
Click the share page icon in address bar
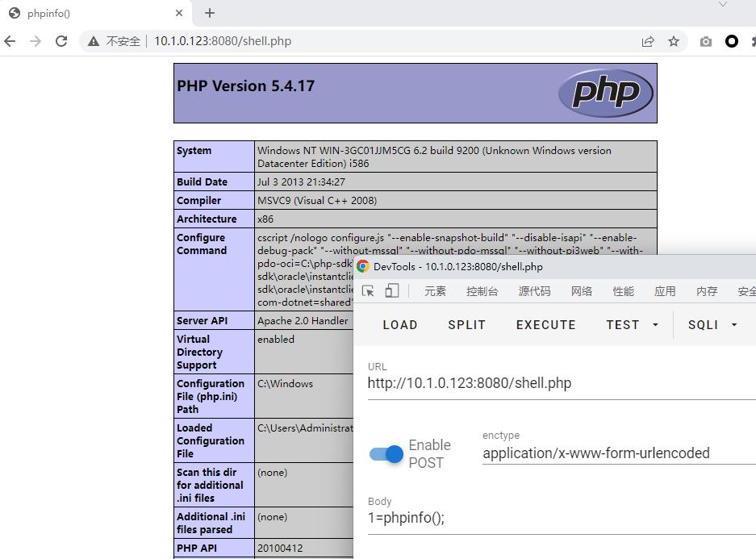[x=648, y=41]
